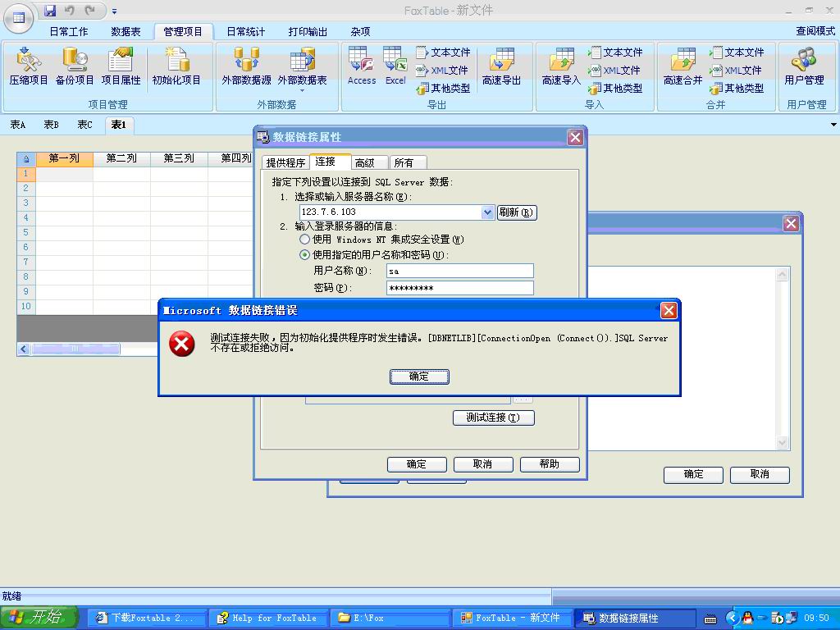Screen dimensions: 840x630
Task: Click 其他类型 in the 导入 group
Action: pyautogui.click(x=615, y=88)
